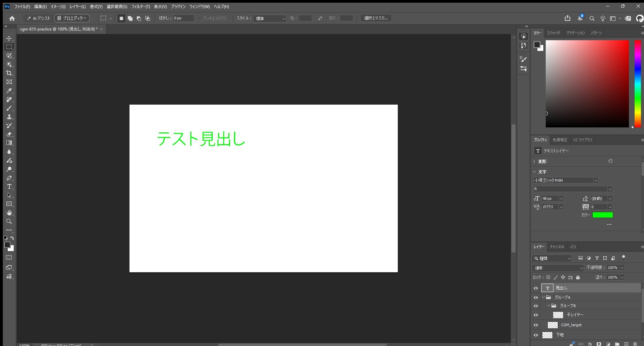
Task: Switch to the スウォッチ tab
Action: click(553, 33)
